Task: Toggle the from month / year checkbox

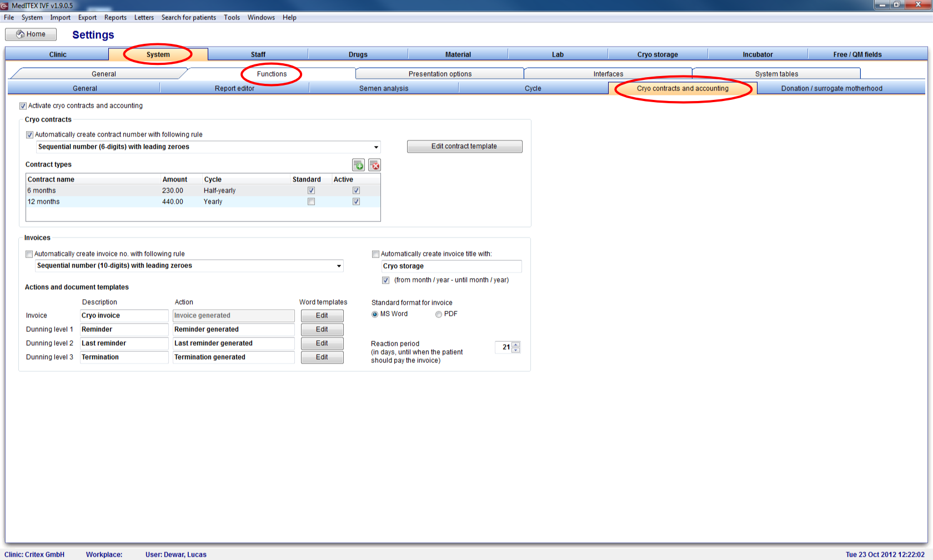Action: coord(385,280)
